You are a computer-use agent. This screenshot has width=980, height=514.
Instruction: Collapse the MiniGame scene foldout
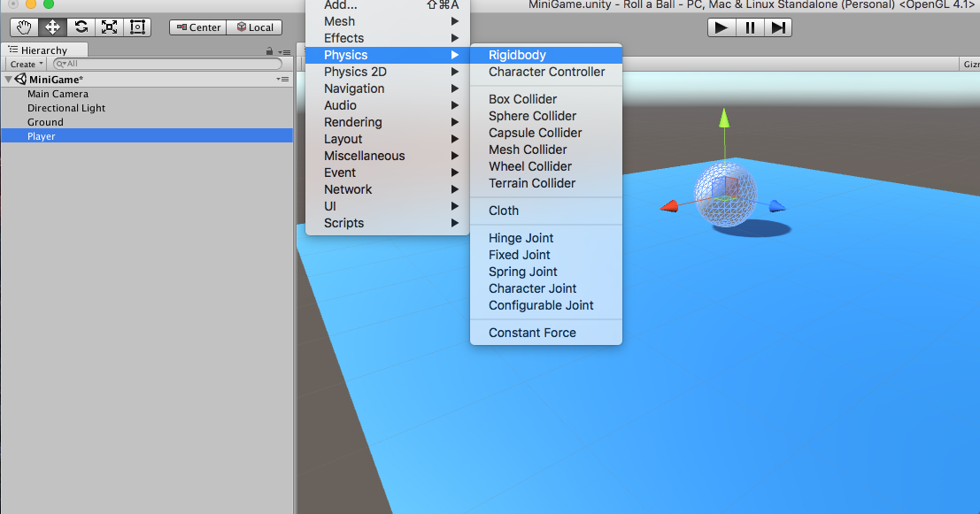click(x=7, y=79)
